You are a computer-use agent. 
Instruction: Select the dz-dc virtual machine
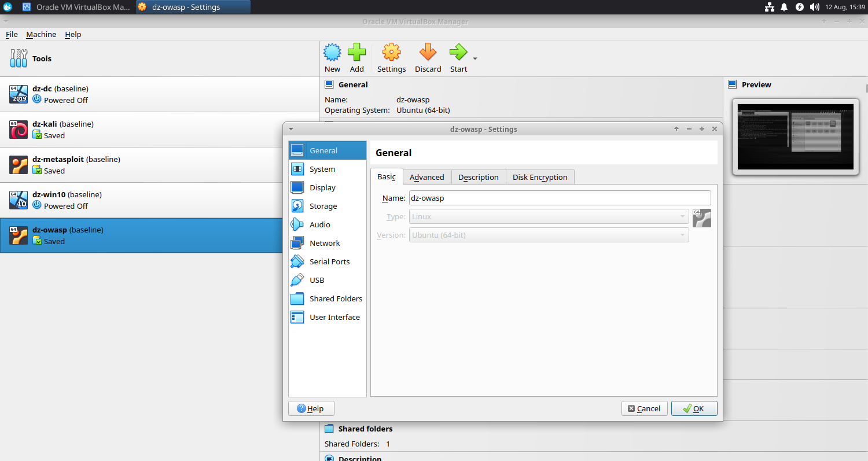(160, 94)
